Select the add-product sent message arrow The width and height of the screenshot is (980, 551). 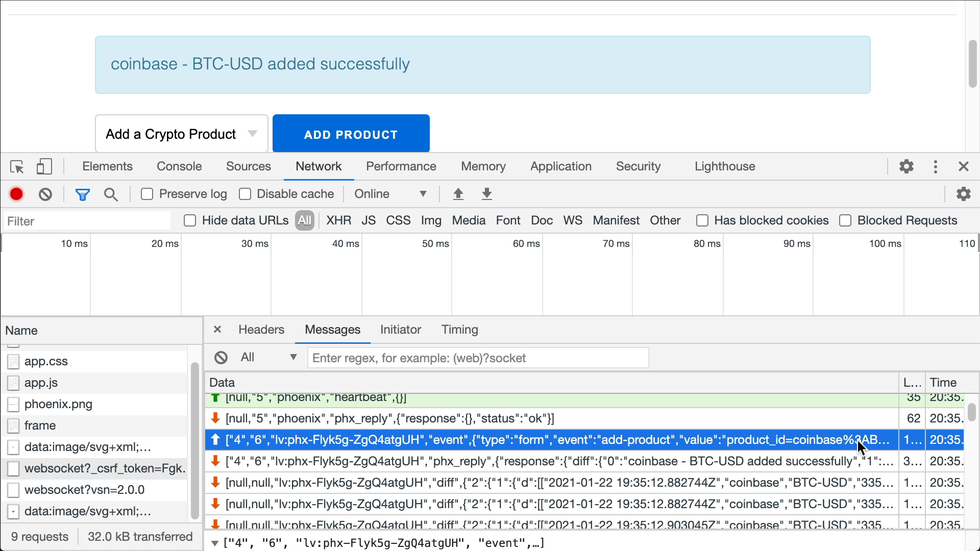pyautogui.click(x=215, y=439)
